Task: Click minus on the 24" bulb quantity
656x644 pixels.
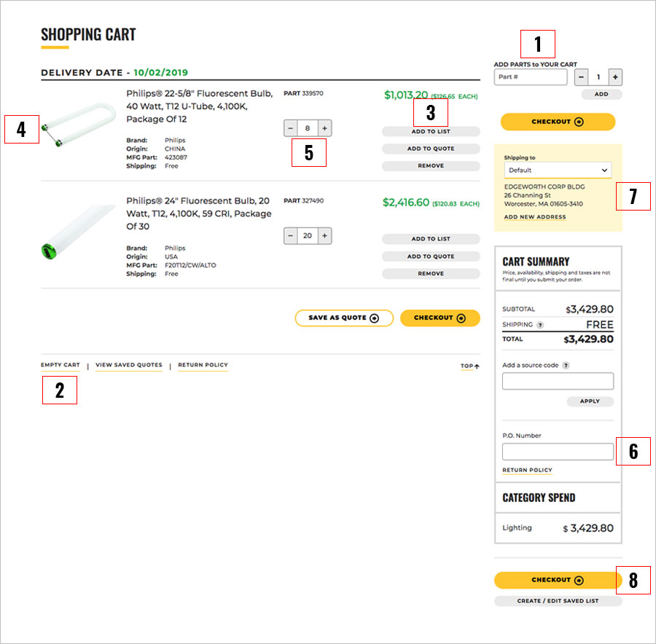Action: [x=291, y=236]
